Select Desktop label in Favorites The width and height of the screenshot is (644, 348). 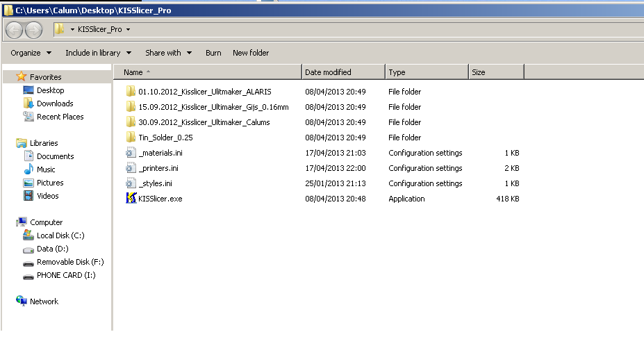(x=51, y=90)
